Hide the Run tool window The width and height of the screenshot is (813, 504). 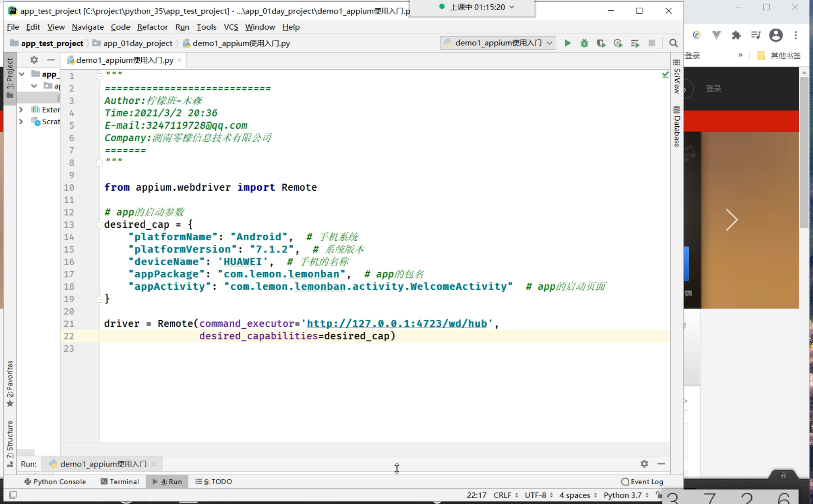661,464
